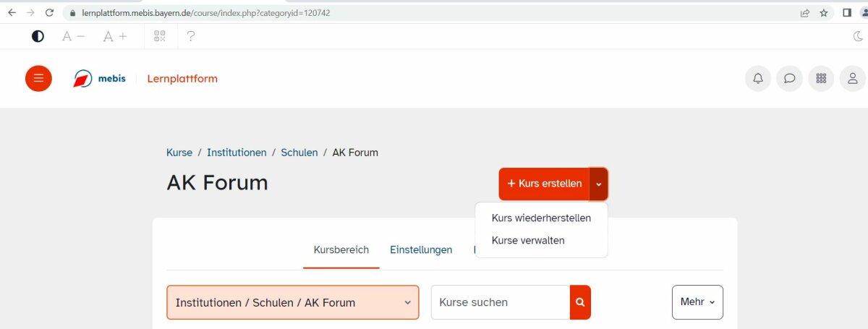Viewport: 868px width, 329px height.
Task: Switch to the Einstellungen tab
Action: [x=421, y=249]
